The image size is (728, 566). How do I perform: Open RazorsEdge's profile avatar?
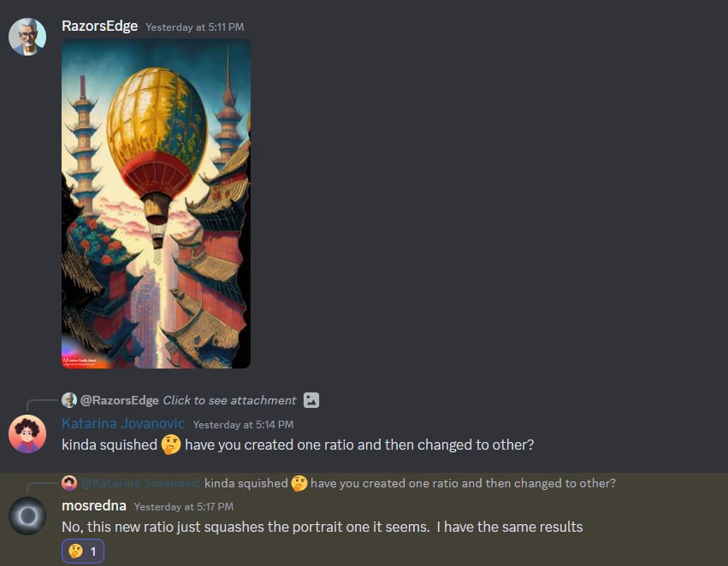[x=27, y=37]
